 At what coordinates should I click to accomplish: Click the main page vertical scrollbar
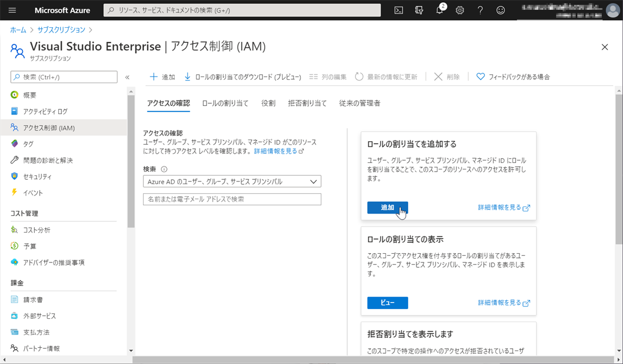619,170
